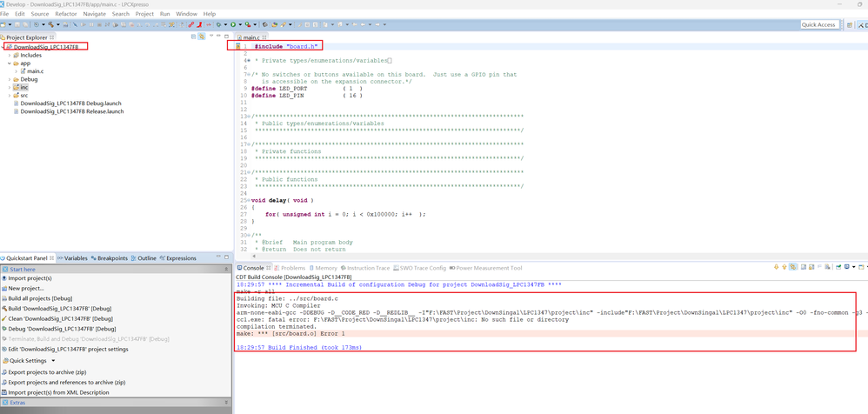
Task: Expand the Extras section bar
Action: (x=115, y=403)
